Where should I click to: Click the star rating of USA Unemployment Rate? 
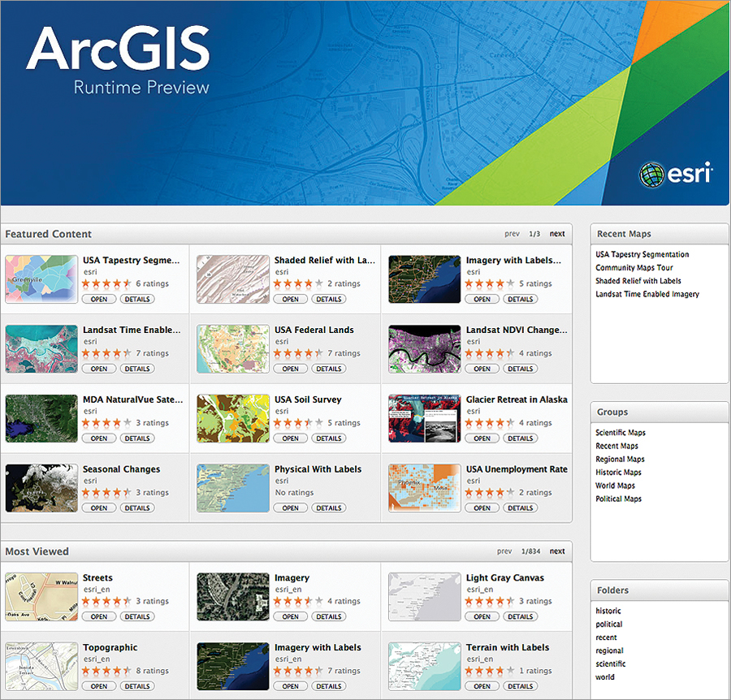(x=490, y=492)
